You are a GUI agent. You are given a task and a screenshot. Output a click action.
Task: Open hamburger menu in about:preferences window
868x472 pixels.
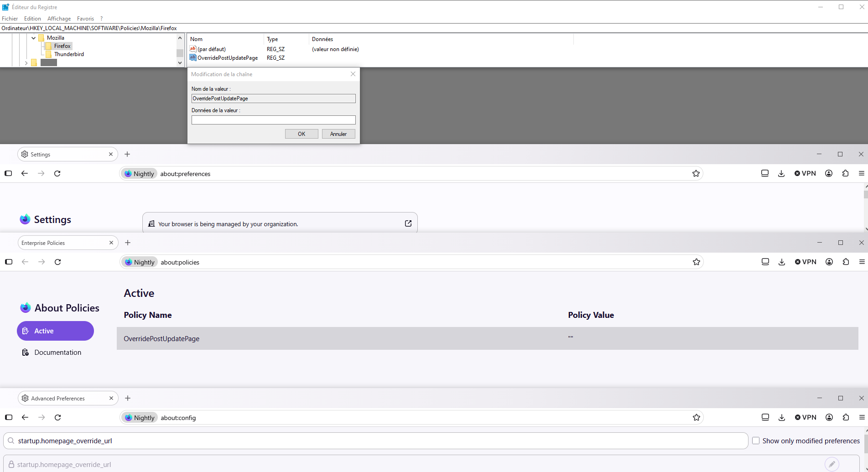(862, 173)
